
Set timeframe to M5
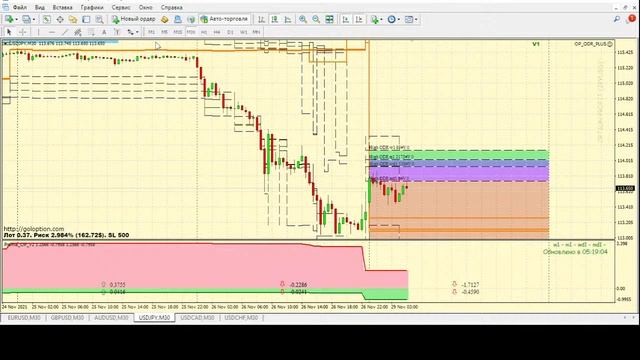(x=164, y=32)
